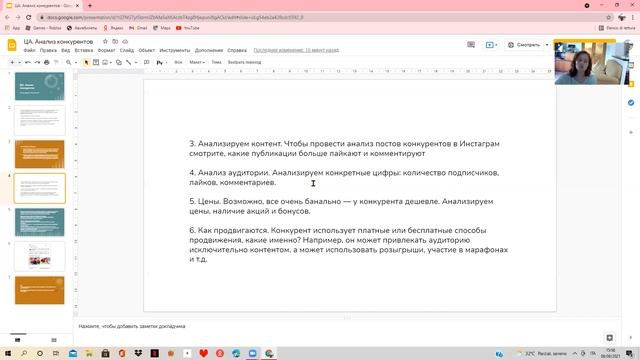The width and height of the screenshot is (640, 360).
Task: Open the Объект menu
Action: 147,50
